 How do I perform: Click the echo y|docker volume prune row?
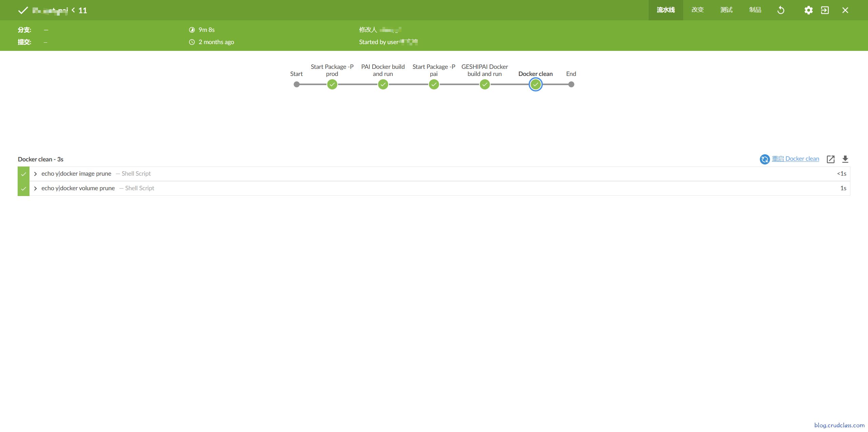pyautogui.click(x=78, y=188)
